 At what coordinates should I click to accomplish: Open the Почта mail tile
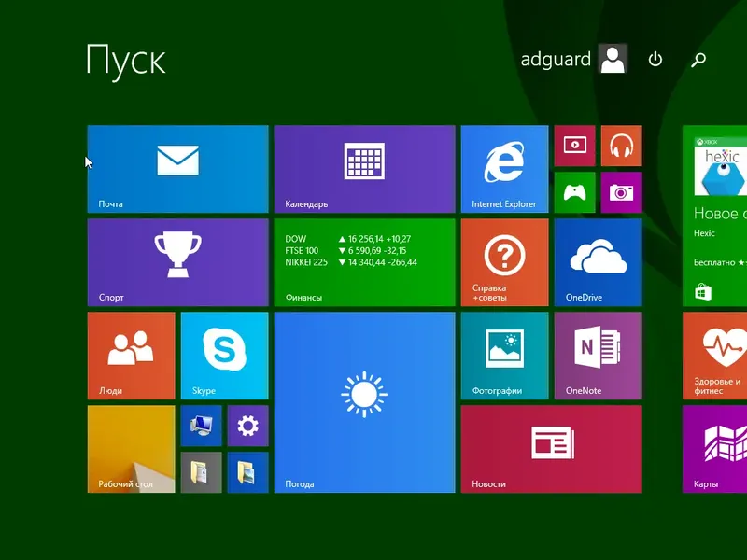pyautogui.click(x=177, y=169)
